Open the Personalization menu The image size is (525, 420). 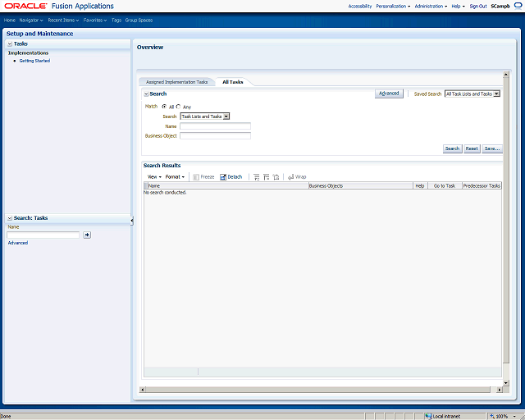393,6
